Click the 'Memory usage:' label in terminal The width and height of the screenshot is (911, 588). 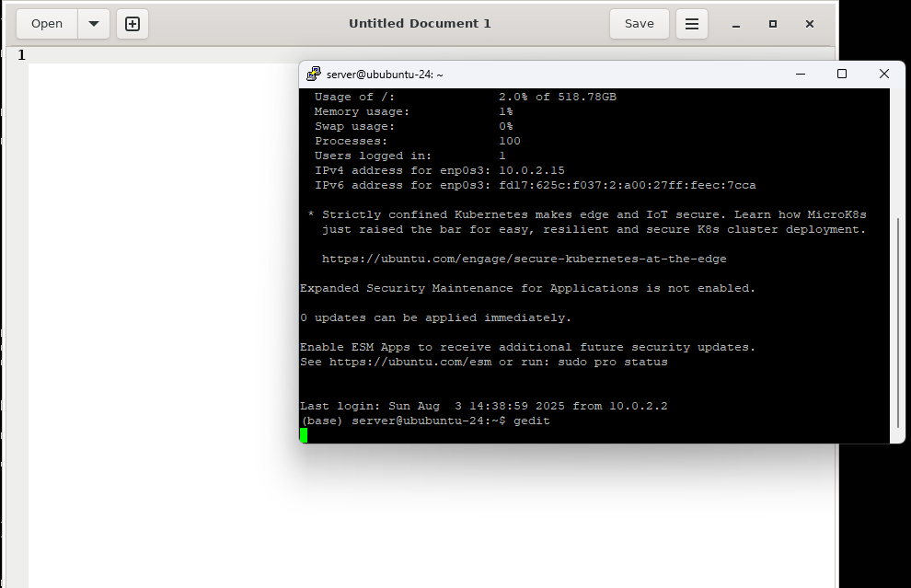click(362, 111)
